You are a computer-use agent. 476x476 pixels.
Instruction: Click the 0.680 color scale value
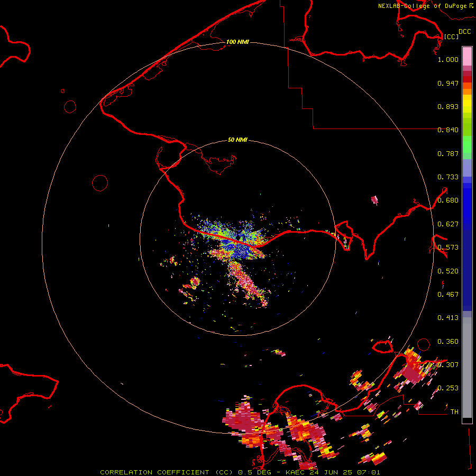(448, 200)
